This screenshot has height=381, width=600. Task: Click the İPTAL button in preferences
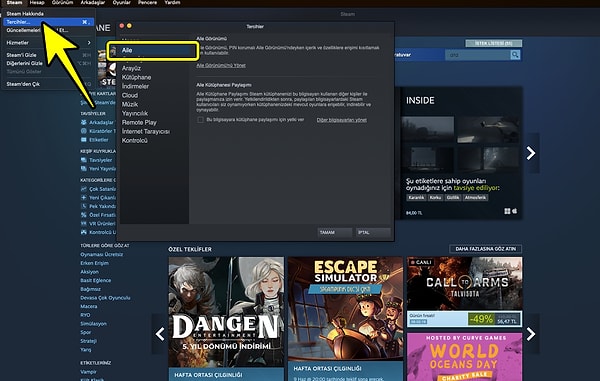[x=373, y=232]
